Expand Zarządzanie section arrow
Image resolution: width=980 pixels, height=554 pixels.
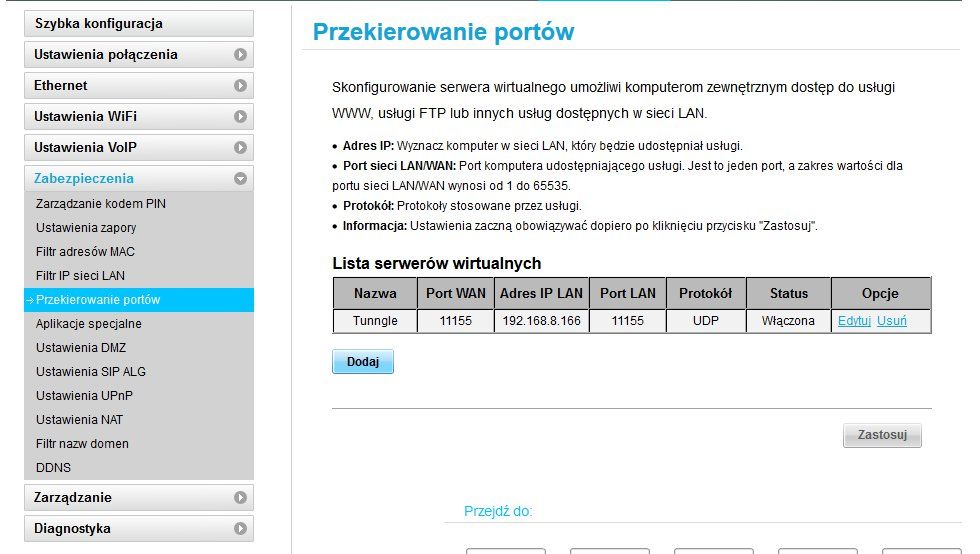(240, 498)
